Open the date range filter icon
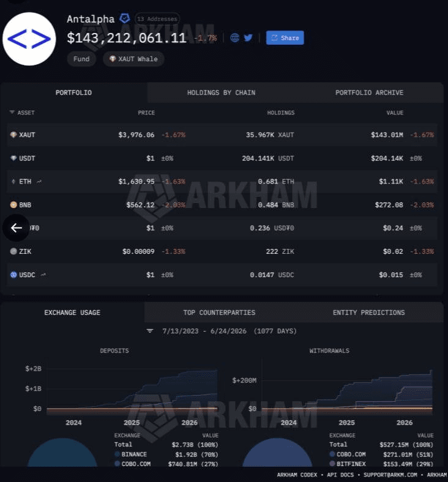448x482 pixels. [150, 331]
